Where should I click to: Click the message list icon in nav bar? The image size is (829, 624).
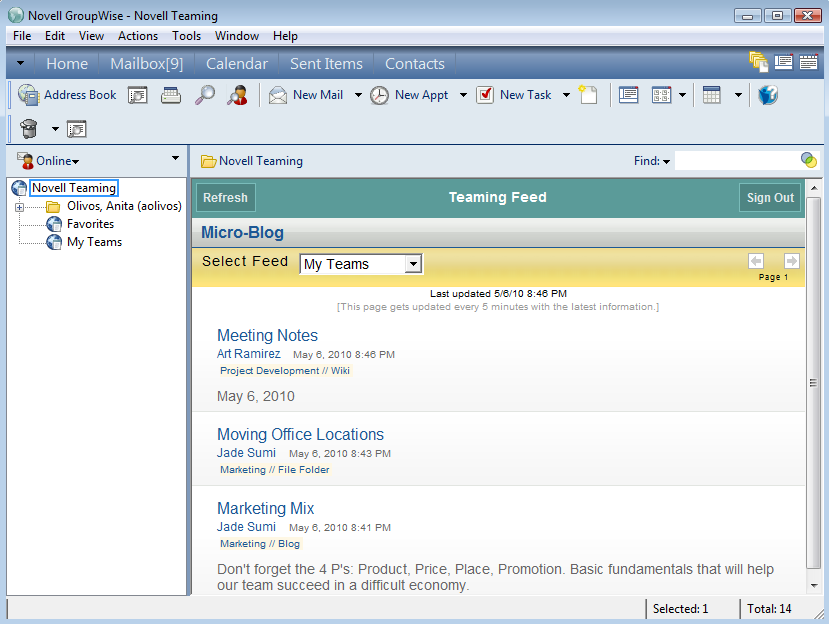pos(784,62)
